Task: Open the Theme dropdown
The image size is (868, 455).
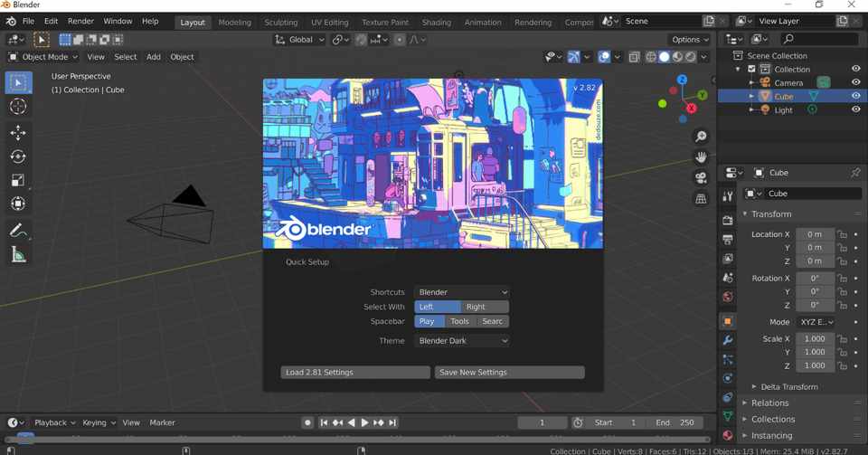Action: (x=462, y=341)
